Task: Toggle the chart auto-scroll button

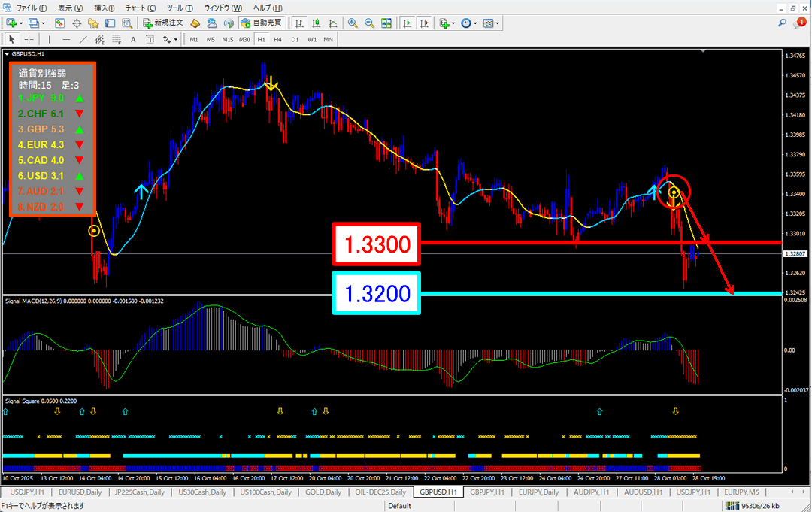Action: 408,23
